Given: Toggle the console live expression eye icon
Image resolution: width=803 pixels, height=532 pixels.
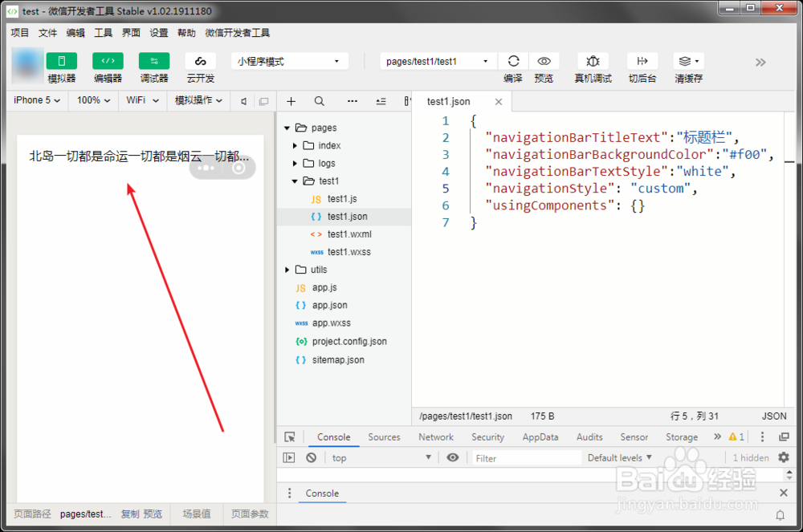Looking at the screenshot, I should pyautogui.click(x=453, y=458).
